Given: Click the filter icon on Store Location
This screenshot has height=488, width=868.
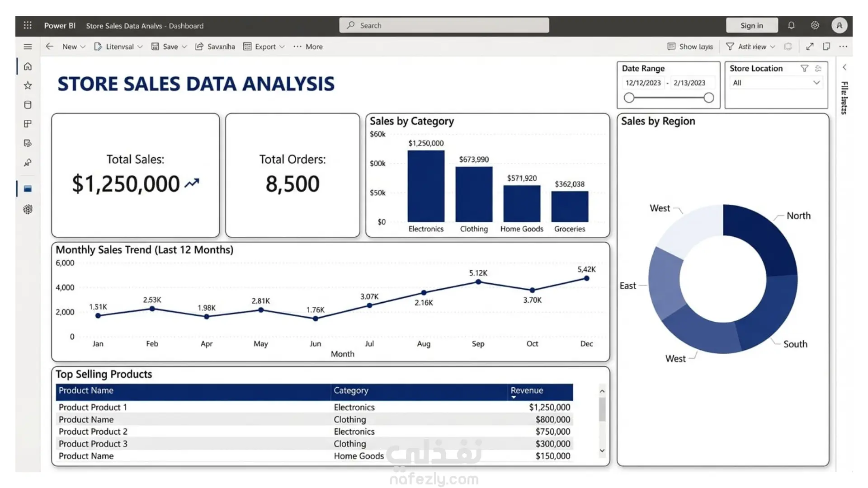Looking at the screenshot, I should (x=804, y=68).
